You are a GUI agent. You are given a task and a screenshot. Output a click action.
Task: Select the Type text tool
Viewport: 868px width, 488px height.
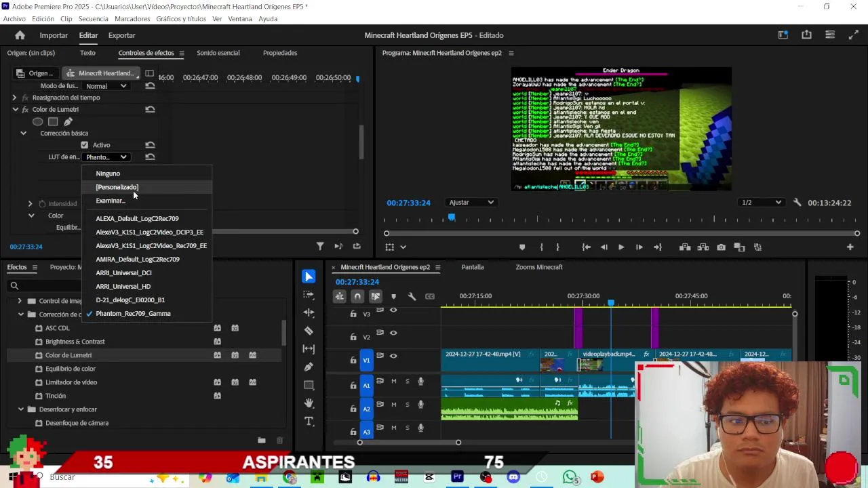(x=309, y=422)
